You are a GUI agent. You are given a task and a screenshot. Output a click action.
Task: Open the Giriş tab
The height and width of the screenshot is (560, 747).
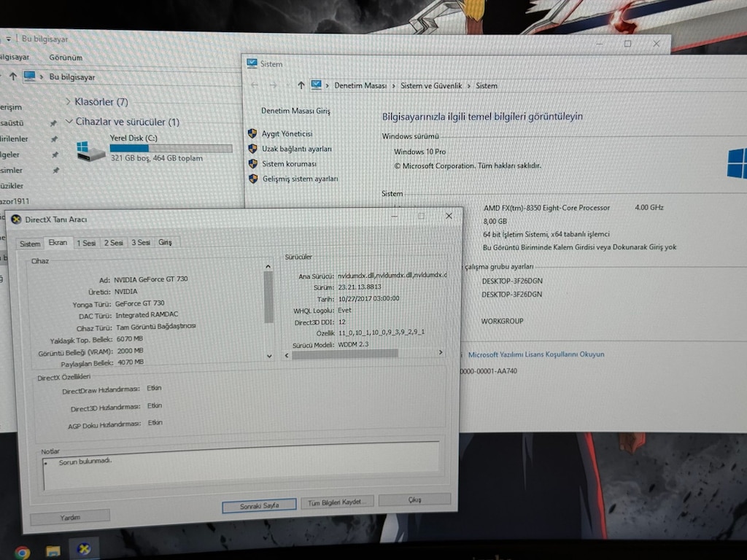click(165, 242)
